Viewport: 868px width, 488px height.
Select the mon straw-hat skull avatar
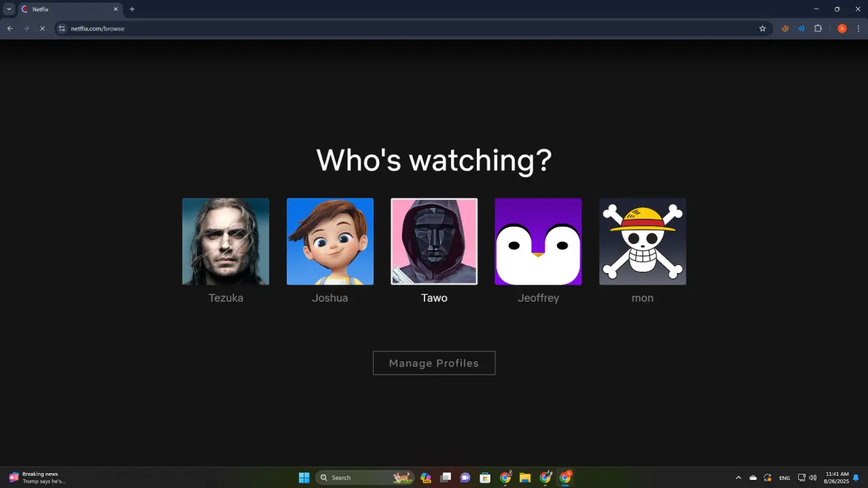click(x=643, y=241)
